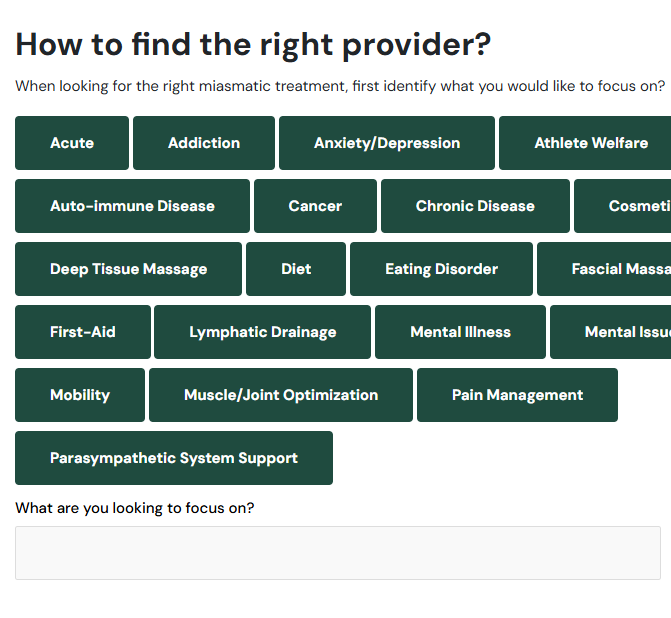Click the focus text input field
Viewport: 671px width, 618px height.
337,553
